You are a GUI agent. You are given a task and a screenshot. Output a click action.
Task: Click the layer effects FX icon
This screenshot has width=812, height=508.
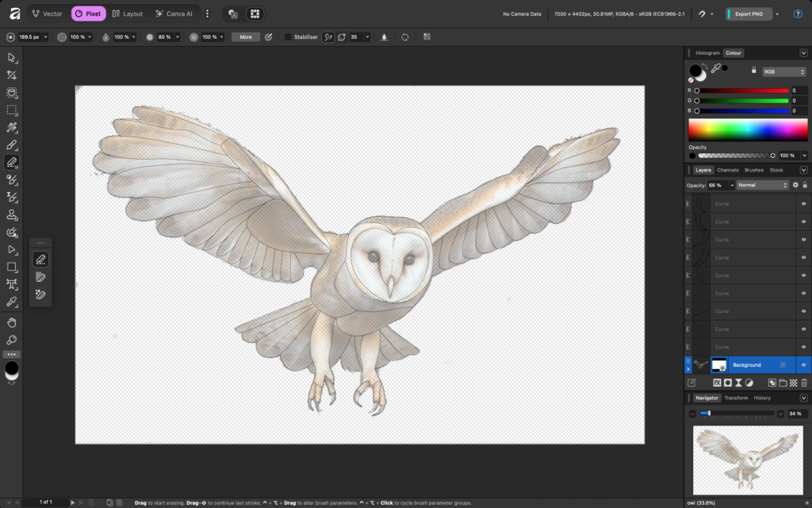click(715, 383)
